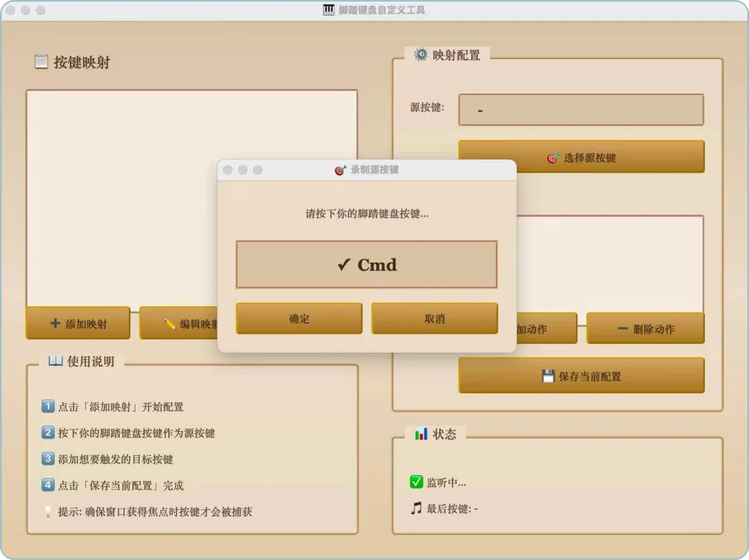This screenshot has height=560, width=749.
Task: Click the piano icon in main title bar
Action: 329,9
